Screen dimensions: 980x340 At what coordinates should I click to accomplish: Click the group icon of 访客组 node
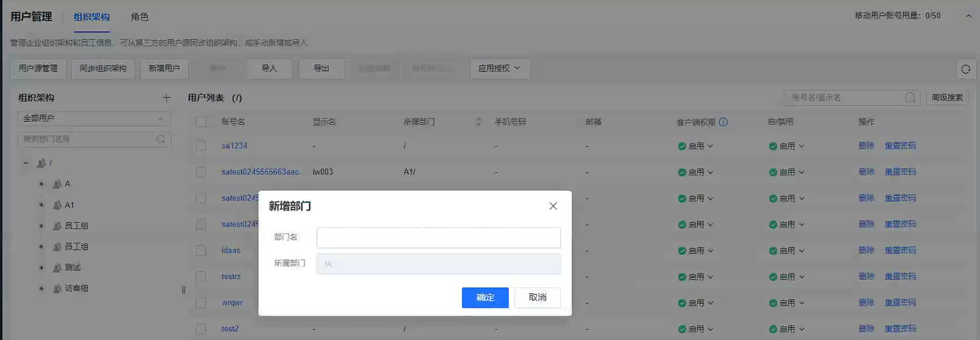pyautogui.click(x=58, y=288)
